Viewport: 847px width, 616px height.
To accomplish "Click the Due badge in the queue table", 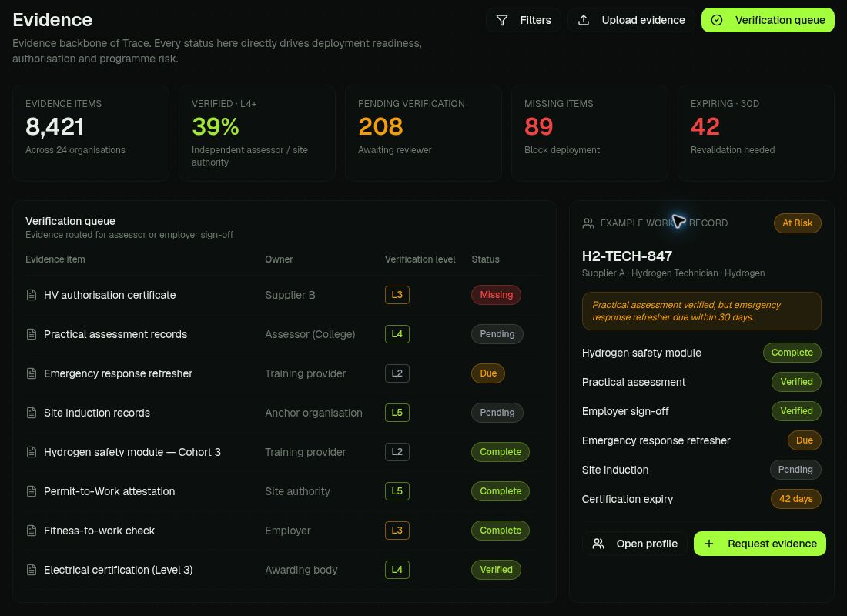I will [x=487, y=373].
